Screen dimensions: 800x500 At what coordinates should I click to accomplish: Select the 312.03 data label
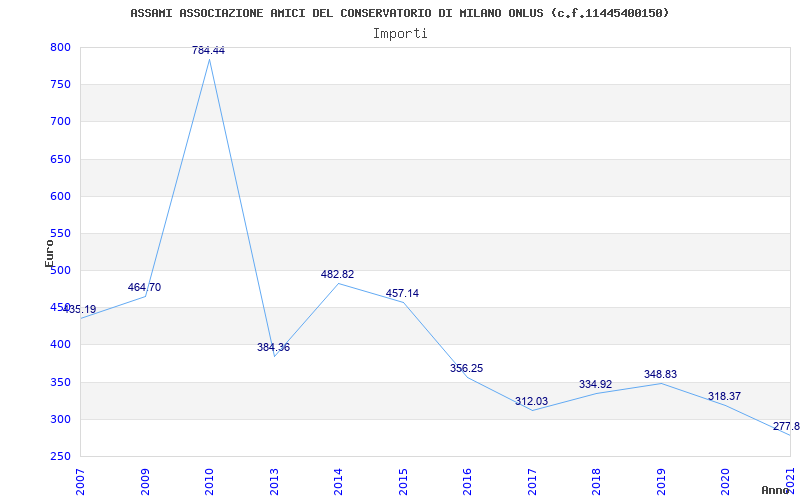(531, 402)
